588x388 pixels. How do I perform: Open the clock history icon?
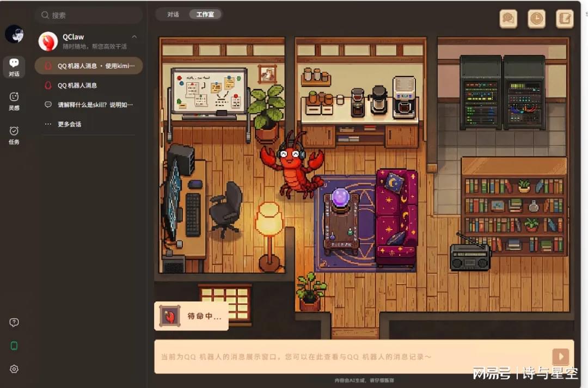[537, 19]
